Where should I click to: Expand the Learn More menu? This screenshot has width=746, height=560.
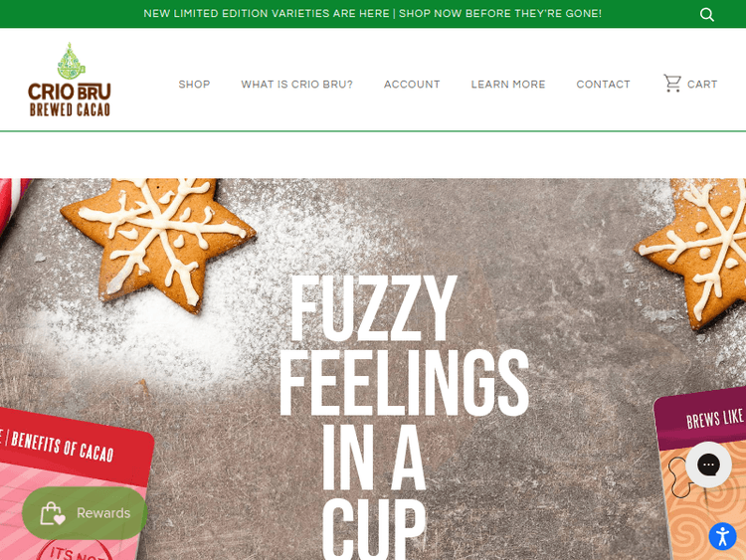coord(508,85)
